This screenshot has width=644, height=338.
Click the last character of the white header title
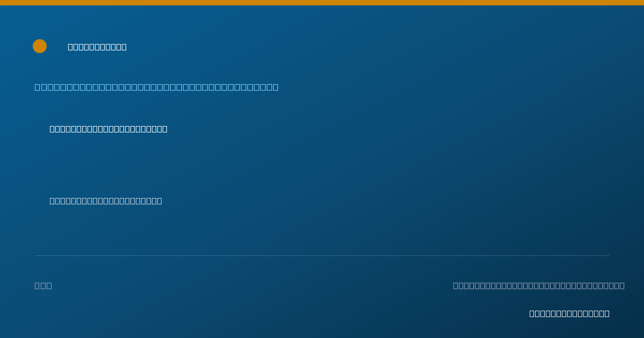124,47
